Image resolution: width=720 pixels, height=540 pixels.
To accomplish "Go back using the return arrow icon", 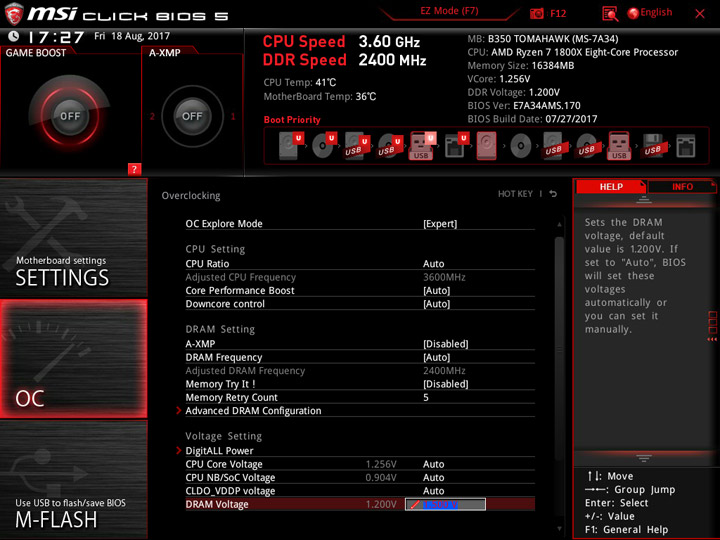I will coord(553,194).
